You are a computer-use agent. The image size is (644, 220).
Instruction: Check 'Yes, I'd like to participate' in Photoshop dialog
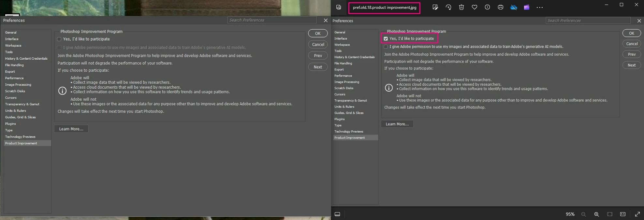click(59, 39)
